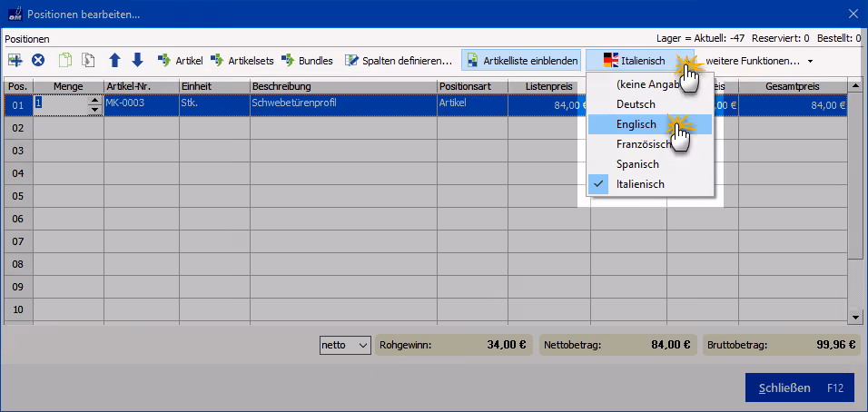Increase Menge with the up stepper
This screenshot has height=412, width=868.
pos(95,100)
